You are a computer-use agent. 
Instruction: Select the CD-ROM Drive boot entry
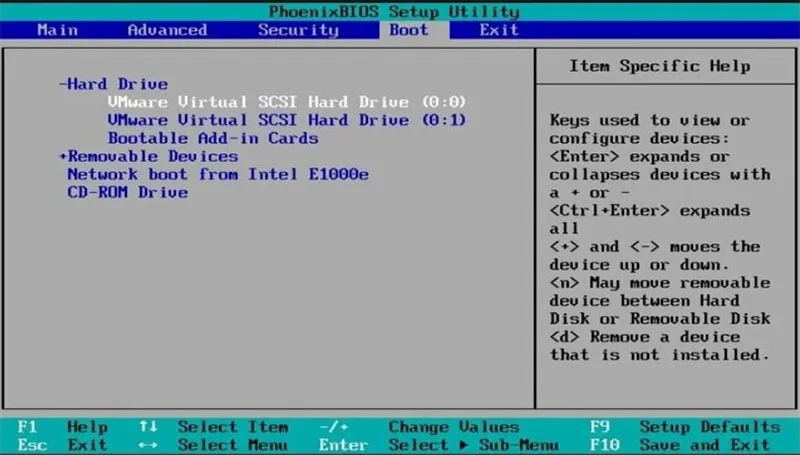click(x=128, y=192)
